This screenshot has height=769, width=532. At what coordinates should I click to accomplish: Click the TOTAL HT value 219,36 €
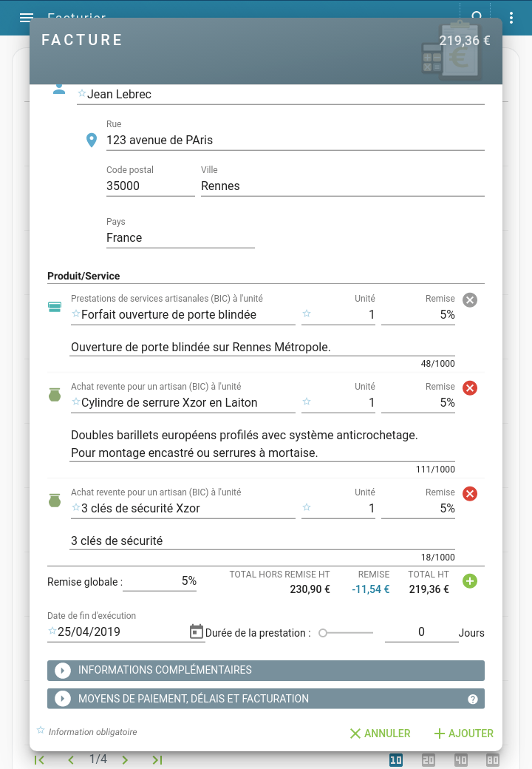click(429, 589)
